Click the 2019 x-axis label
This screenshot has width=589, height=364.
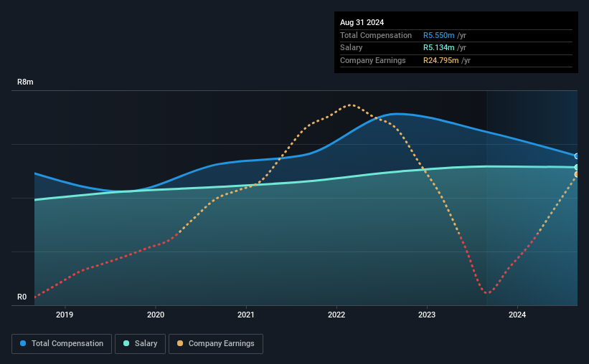pos(65,315)
